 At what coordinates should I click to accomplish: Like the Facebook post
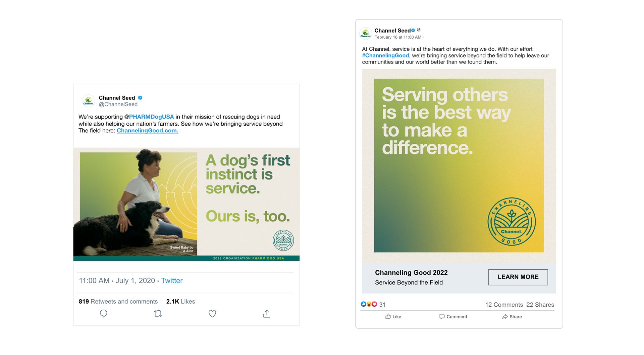tap(393, 316)
